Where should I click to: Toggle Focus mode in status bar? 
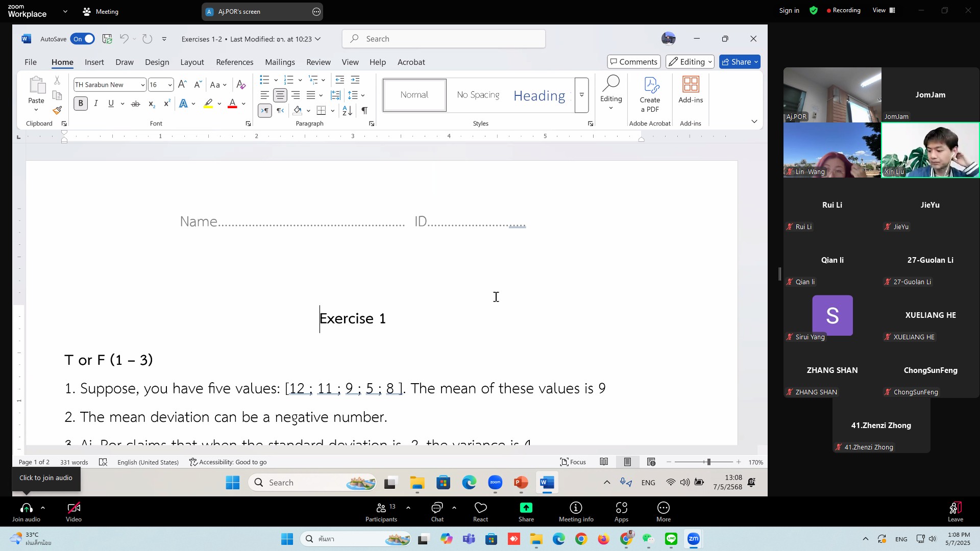coord(573,462)
